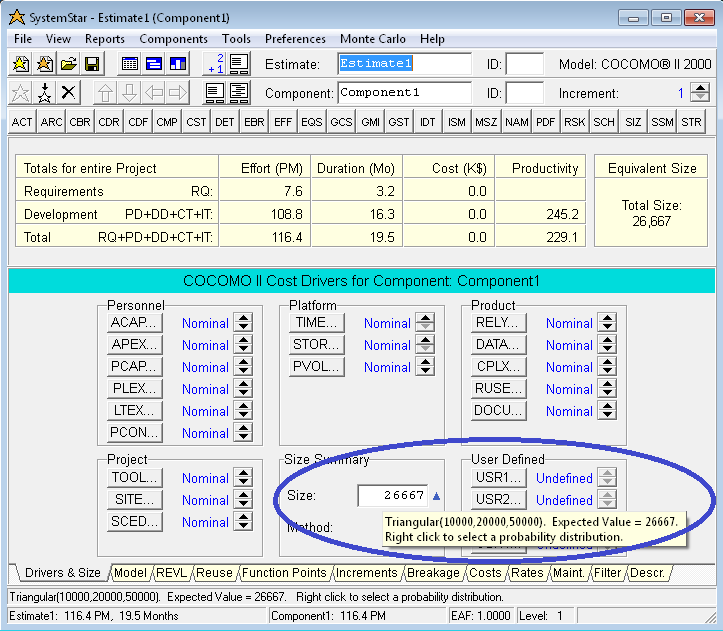Open the TOOL... driver button

pos(135,477)
